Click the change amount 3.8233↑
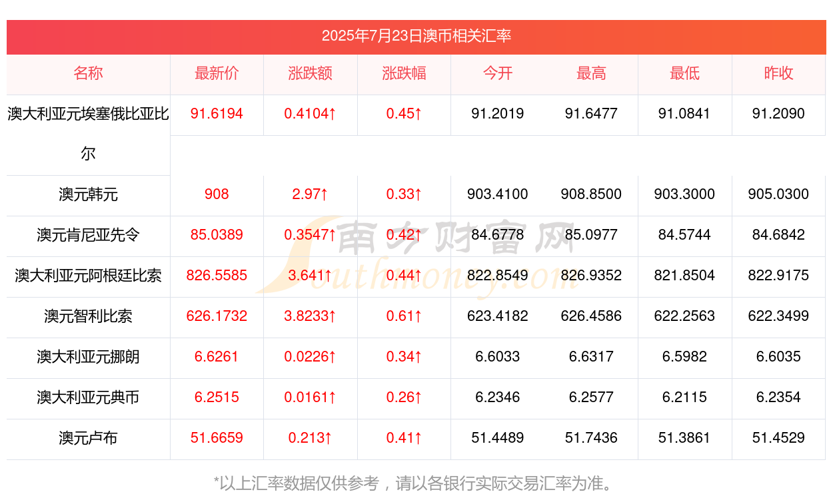Screen dimensions: 833x504 tap(310, 316)
